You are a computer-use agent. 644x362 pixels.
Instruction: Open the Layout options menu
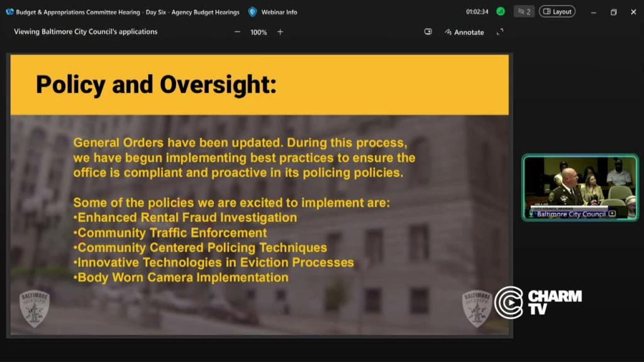(x=557, y=11)
